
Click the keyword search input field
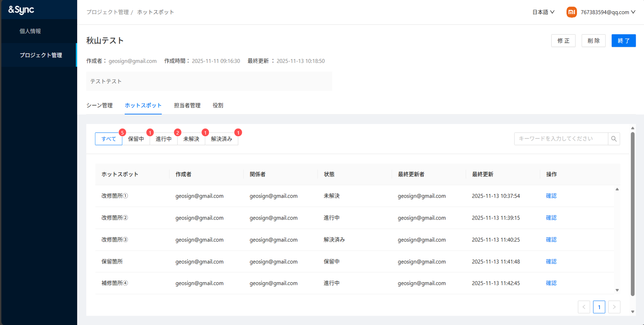[561, 139]
